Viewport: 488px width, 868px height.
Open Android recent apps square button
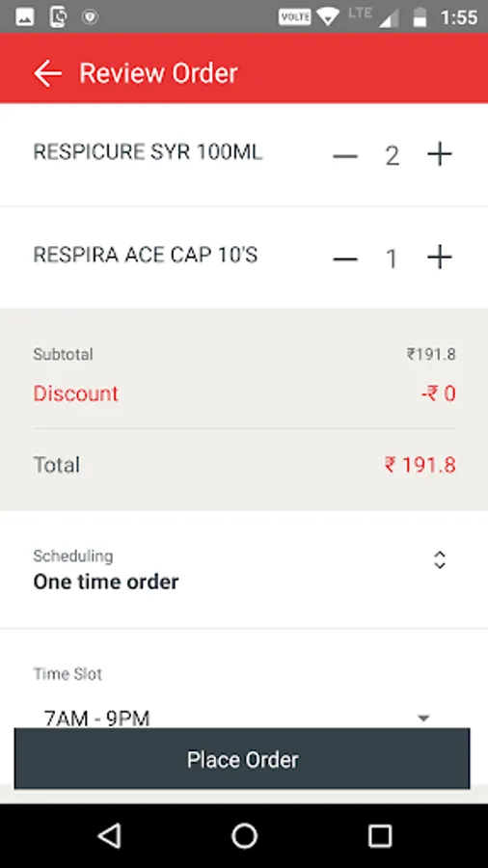tap(380, 836)
